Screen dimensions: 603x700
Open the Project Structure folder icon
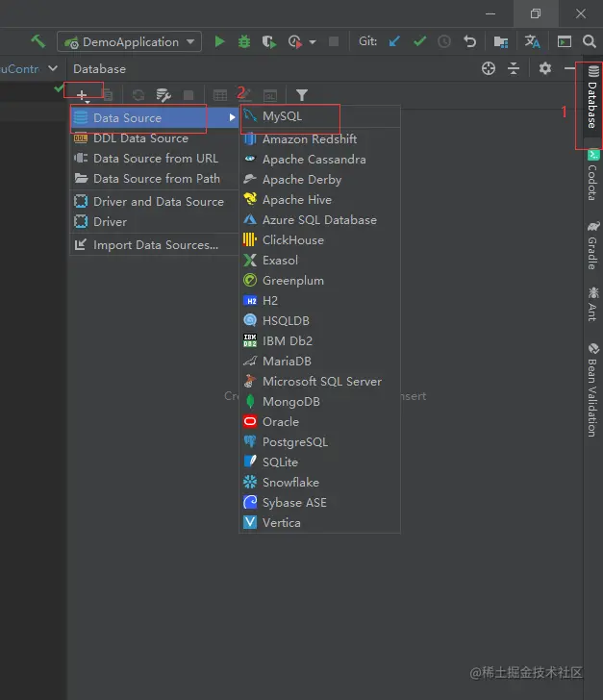501,42
